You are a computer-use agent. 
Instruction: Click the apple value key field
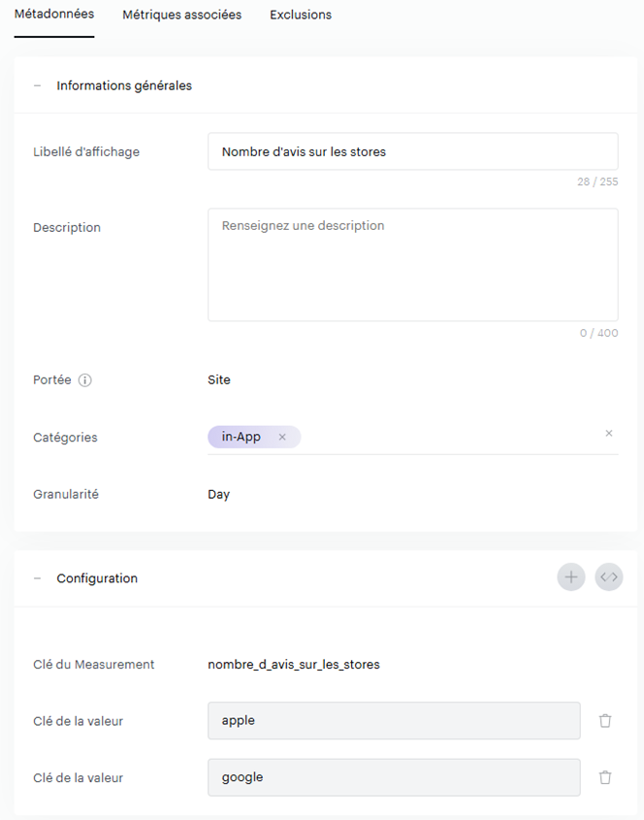tap(394, 721)
